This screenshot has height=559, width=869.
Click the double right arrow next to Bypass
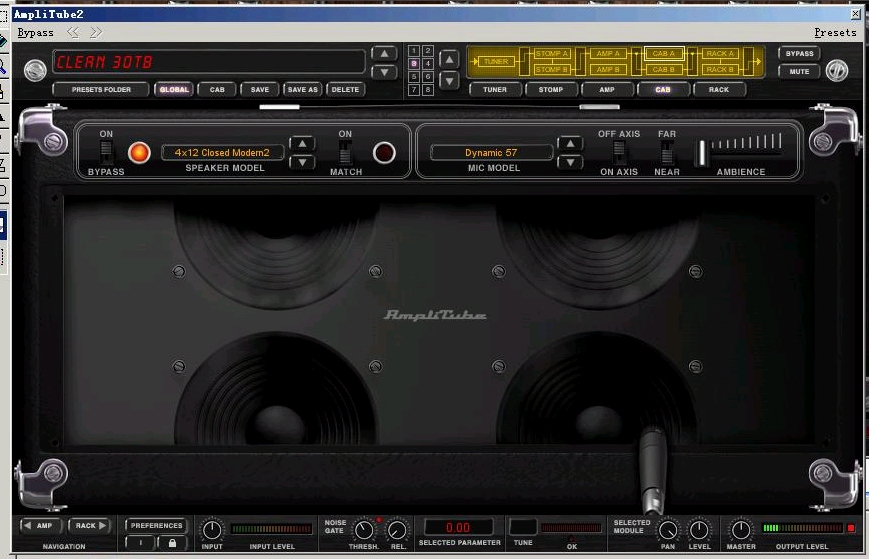(96, 33)
